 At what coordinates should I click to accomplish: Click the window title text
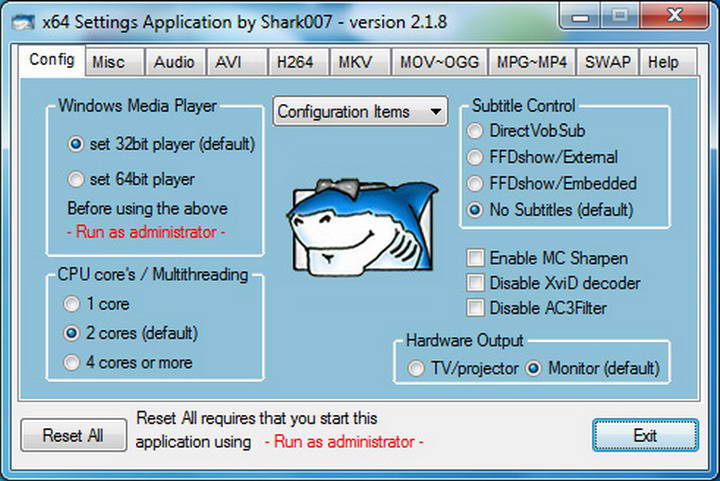tap(245, 22)
